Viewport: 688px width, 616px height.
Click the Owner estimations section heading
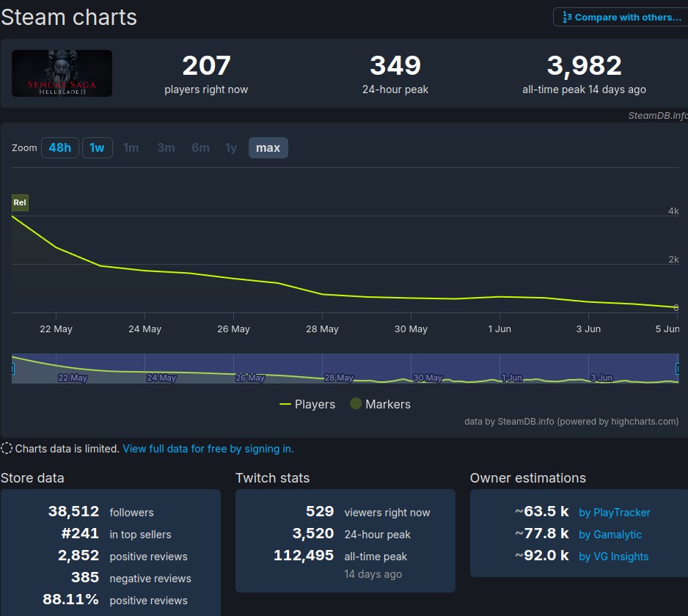coord(528,478)
